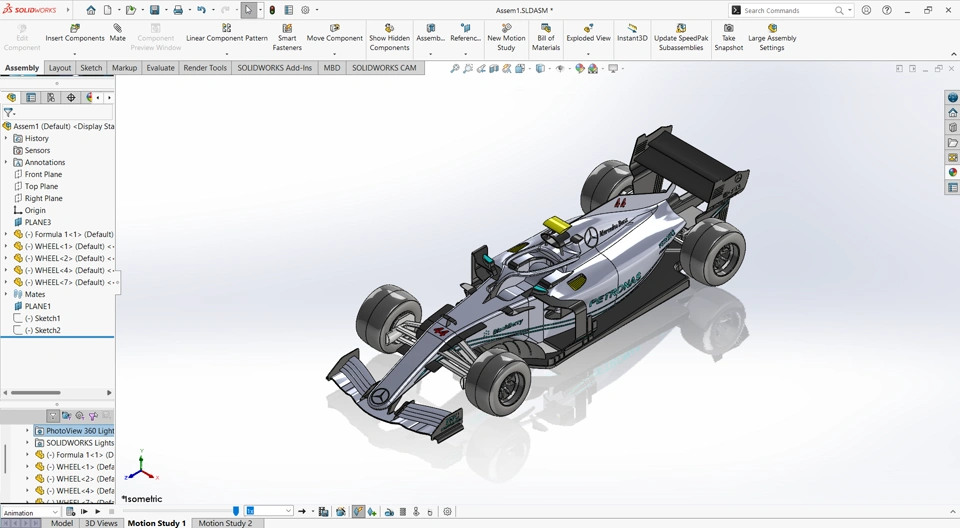Screen dimensions: 960x528
Task: Click the Home icon in the title bar
Action: (91, 10)
